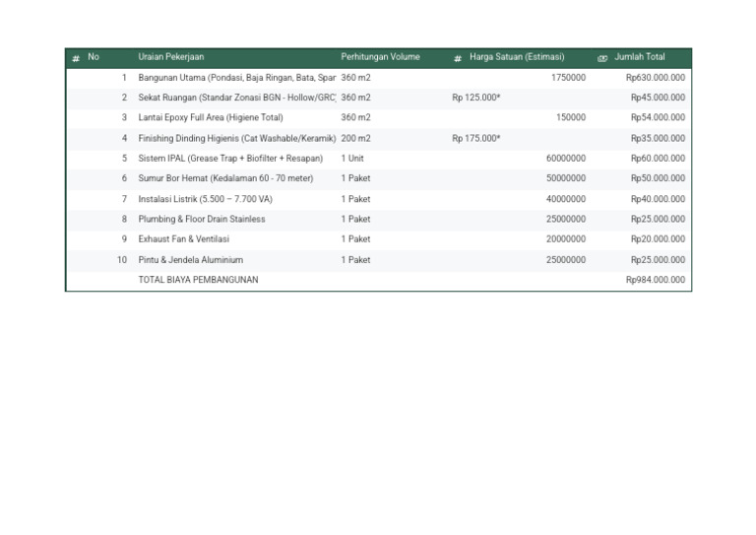Click row number 10 cell

pos(122,260)
